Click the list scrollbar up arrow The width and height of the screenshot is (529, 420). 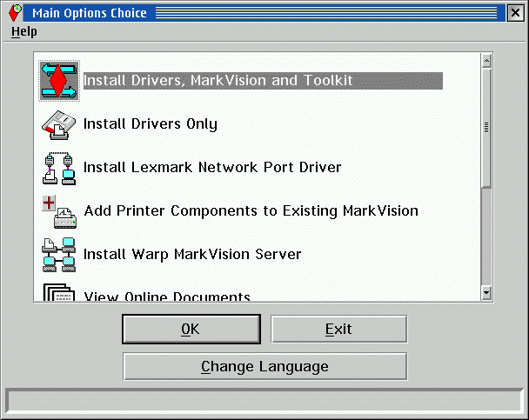(486, 61)
